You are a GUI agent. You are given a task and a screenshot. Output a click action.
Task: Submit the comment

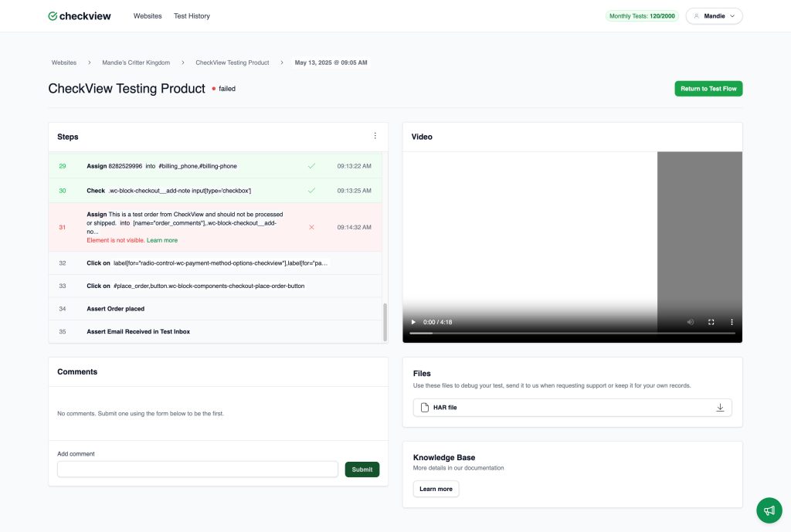tap(362, 469)
